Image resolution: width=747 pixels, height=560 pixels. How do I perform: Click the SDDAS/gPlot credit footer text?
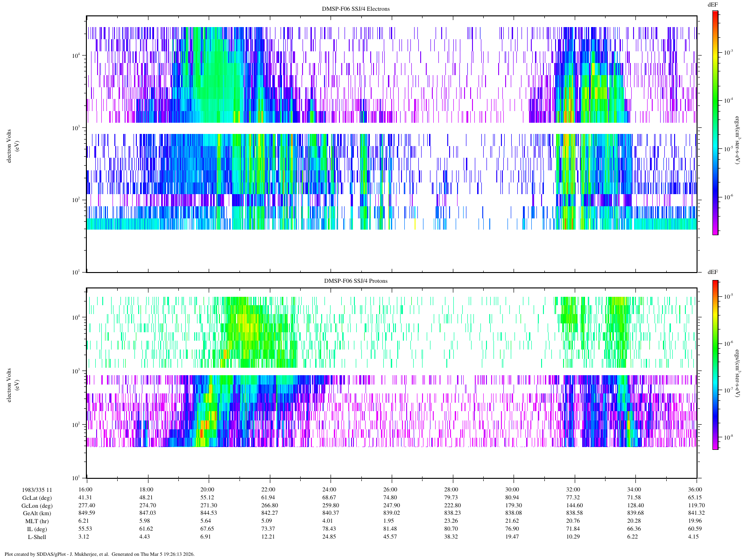click(99, 554)
